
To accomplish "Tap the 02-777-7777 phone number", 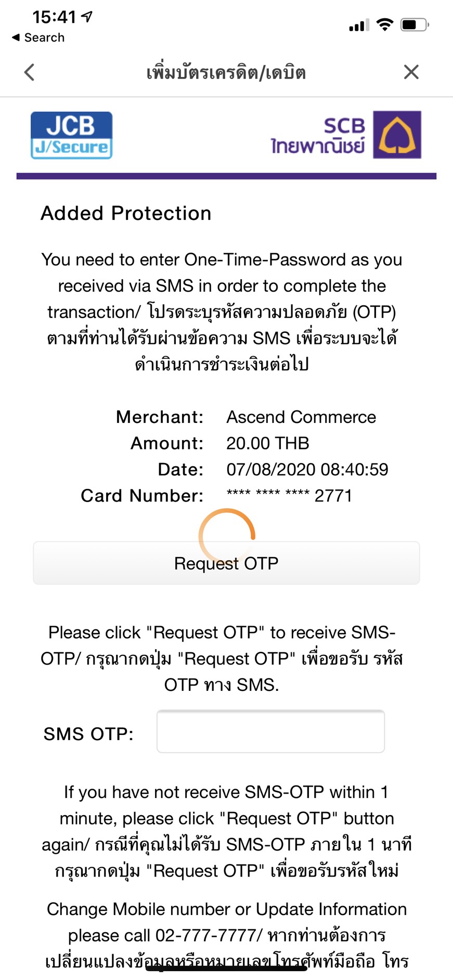I will pyautogui.click(x=206, y=935).
